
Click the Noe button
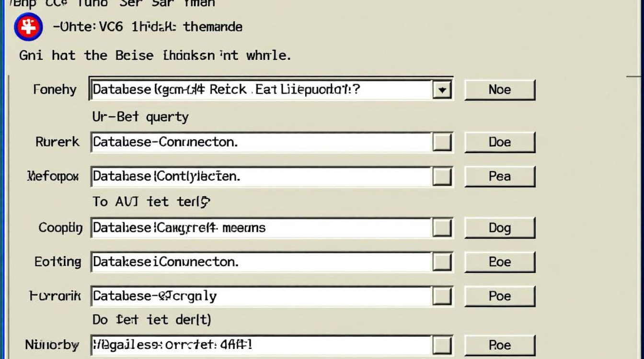coord(499,90)
